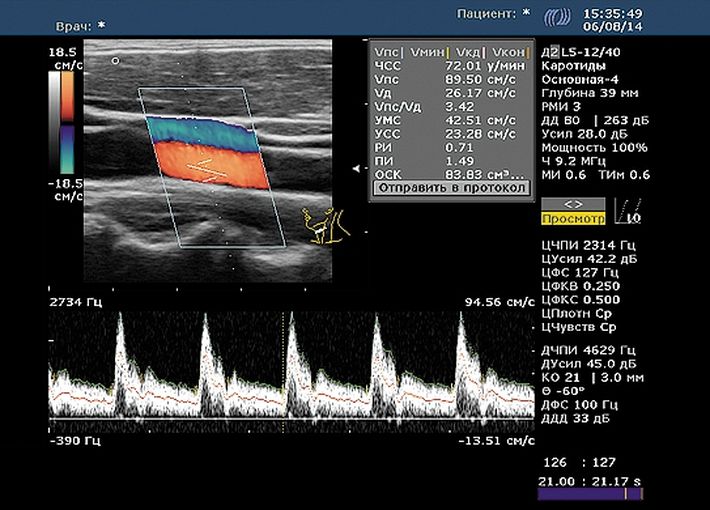Click the orientation circle marker on scan
The width and height of the screenshot is (710, 510).
point(116,61)
